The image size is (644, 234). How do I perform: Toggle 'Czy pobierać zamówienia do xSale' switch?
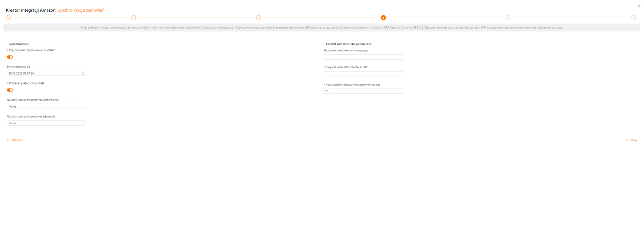click(x=10, y=57)
